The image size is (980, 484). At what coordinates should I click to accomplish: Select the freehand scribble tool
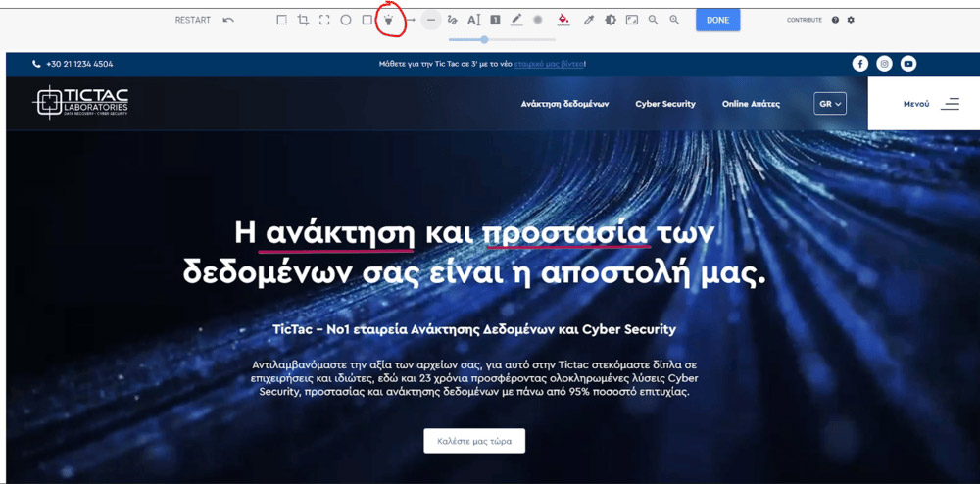[453, 20]
